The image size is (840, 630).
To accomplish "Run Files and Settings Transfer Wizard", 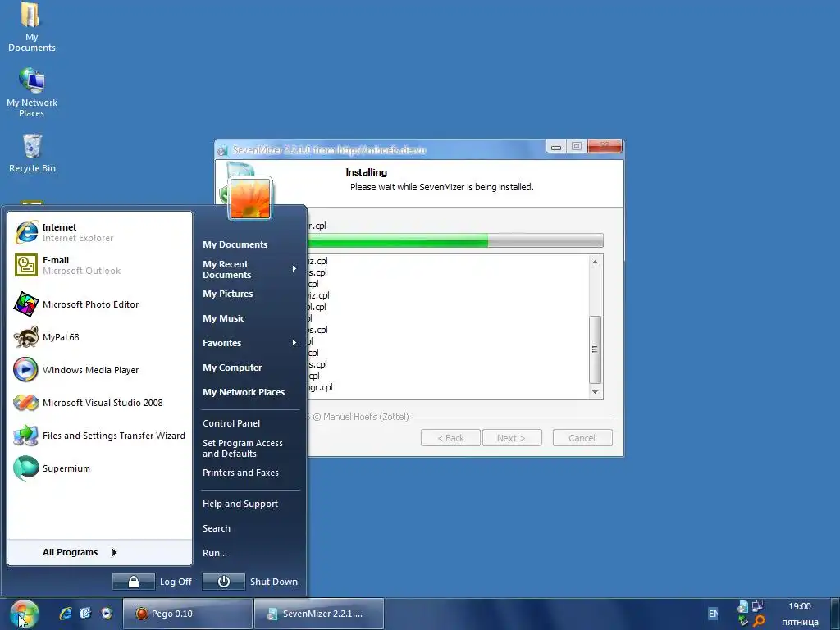I will pos(100,436).
